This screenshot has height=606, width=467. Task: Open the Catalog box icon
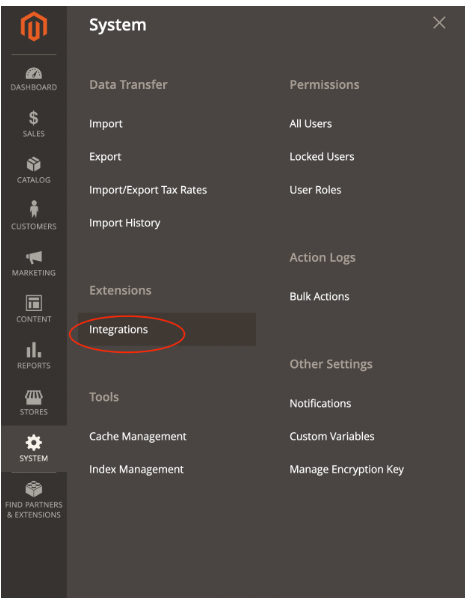(34, 164)
